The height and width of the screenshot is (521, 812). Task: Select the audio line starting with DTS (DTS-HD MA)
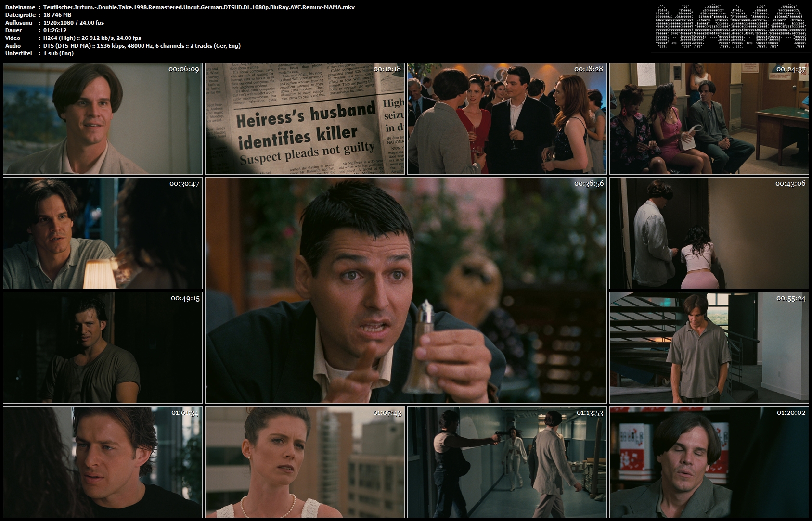pos(142,46)
